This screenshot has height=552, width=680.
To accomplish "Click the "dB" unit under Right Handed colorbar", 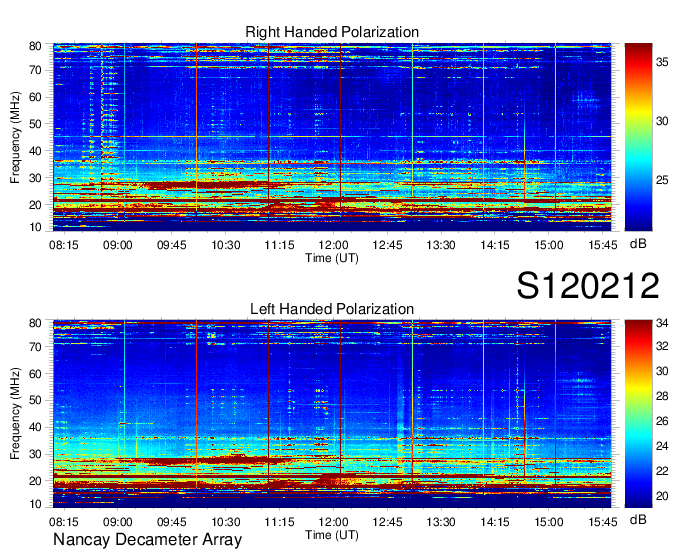I will (638, 244).
